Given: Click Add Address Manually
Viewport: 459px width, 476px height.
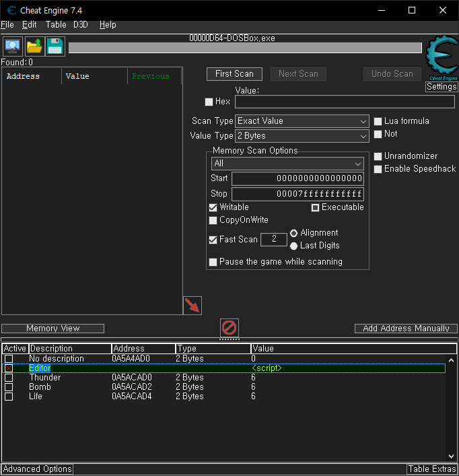Looking at the screenshot, I should pos(406,329).
